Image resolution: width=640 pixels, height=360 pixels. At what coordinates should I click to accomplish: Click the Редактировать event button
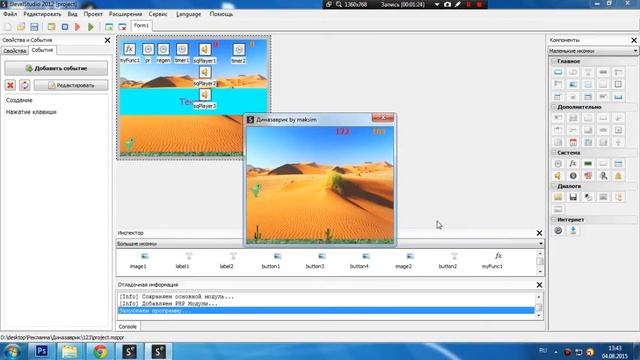[71, 85]
